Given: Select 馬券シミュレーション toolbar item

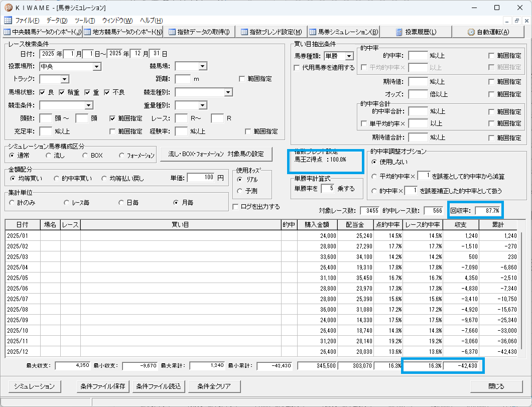Looking at the screenshot, I should pyautogui.click(x=343, y=32).
